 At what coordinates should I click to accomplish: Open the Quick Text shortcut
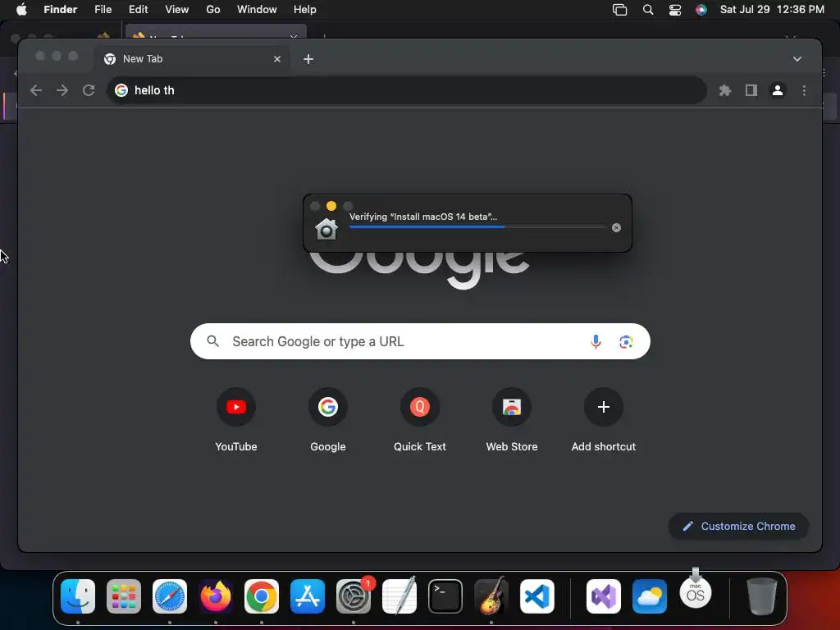pyautogui.click(x=420, y=419)
